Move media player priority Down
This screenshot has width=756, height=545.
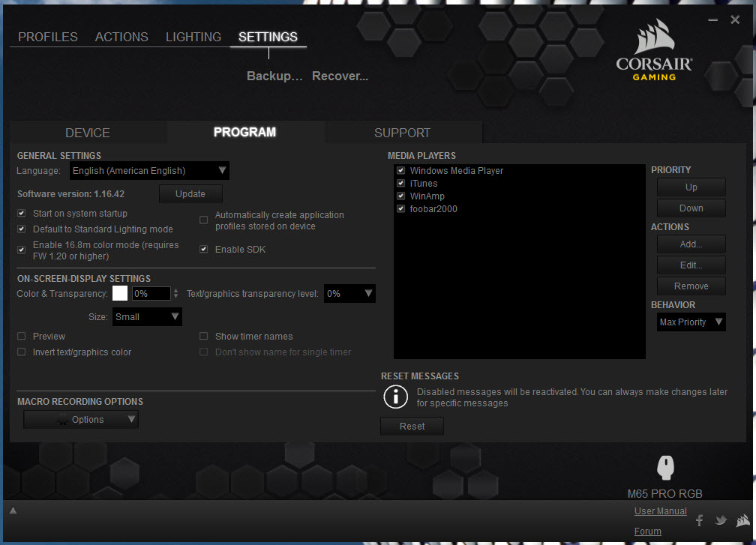pos(691,208)
